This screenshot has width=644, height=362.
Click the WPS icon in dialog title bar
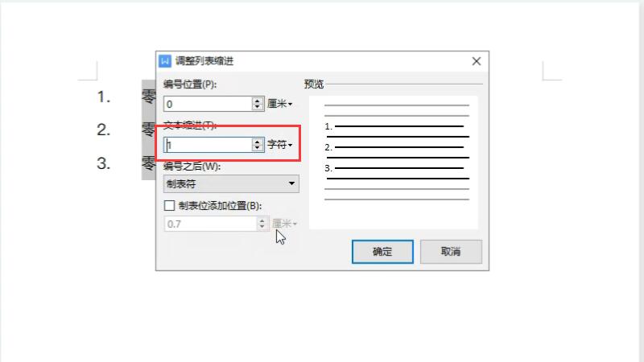pyautogui.click(x=165, y=61)
